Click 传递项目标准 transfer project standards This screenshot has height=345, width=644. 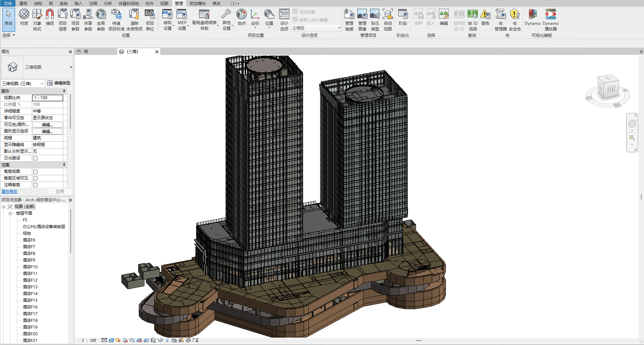tap(116, 20)
